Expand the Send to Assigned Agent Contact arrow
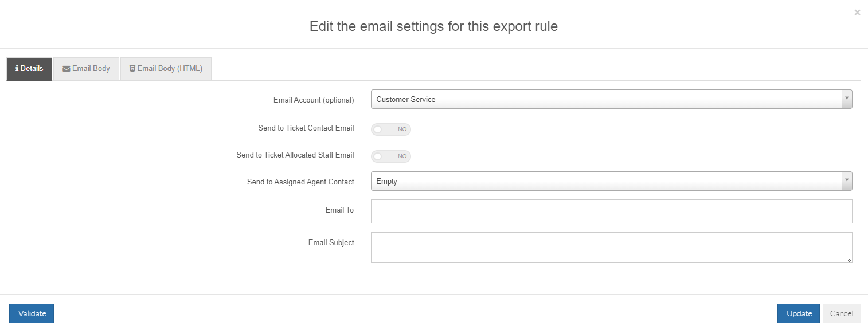 pos(847,181)
